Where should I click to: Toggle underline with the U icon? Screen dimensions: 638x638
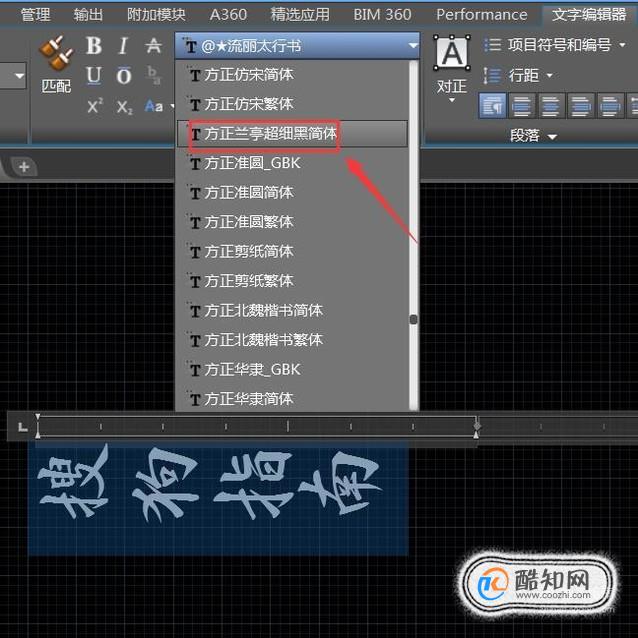(94, 76)
